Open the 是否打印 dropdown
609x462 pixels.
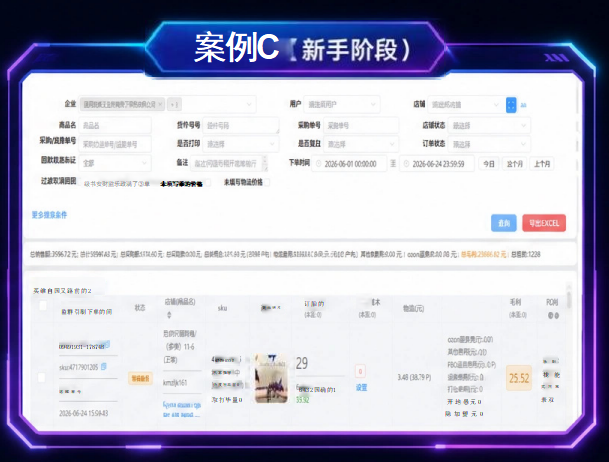pos(241,144)
